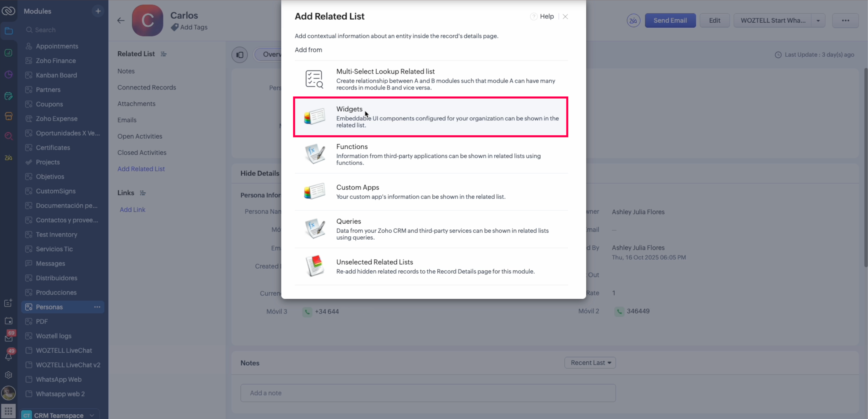
Task: Close the Add Related List dialog
Action: [565, 17]
